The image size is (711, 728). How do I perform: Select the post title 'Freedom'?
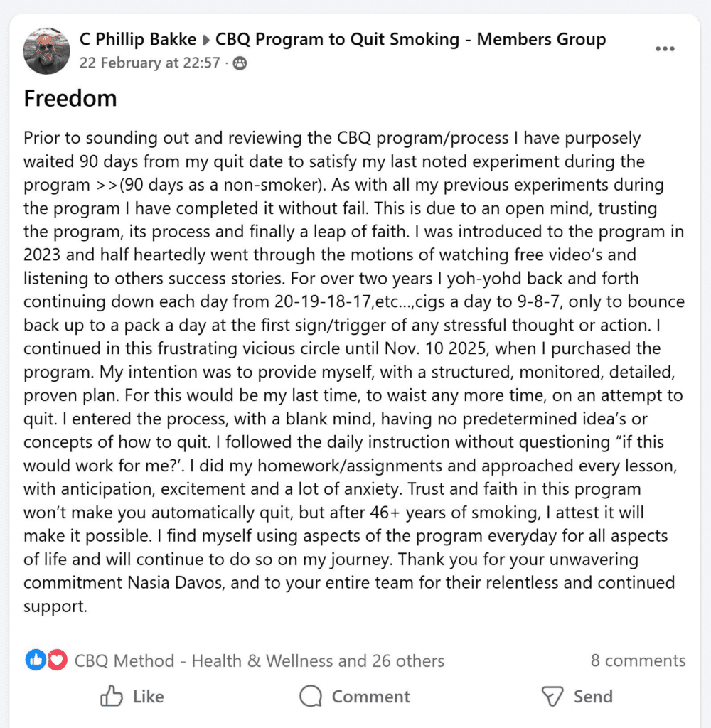tap(70, 98)
